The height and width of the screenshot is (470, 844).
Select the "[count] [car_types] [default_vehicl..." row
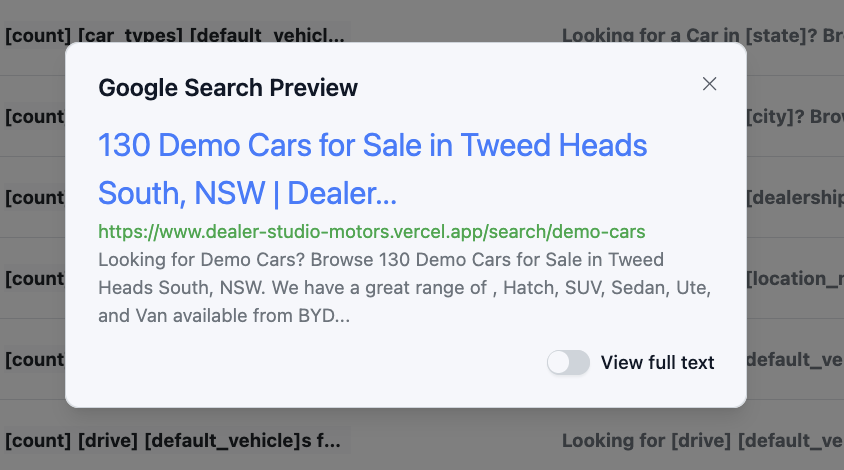click(x=175, y=36)
